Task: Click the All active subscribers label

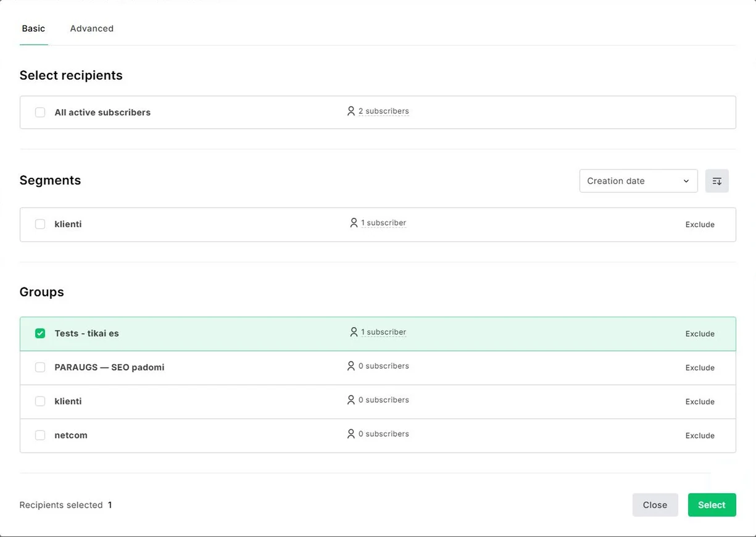Action: click(102, 112)
